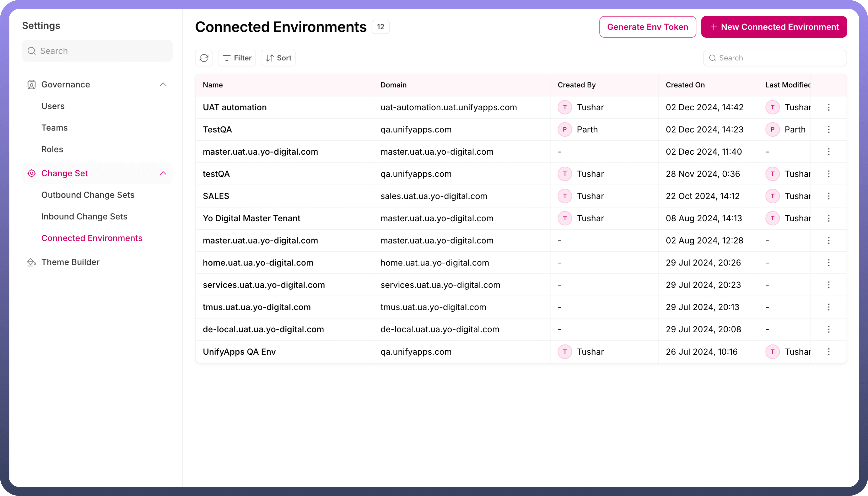The width and height of the screenshot is (868, 496).
Task: Collapse the Change Set section
Action: 163,173
